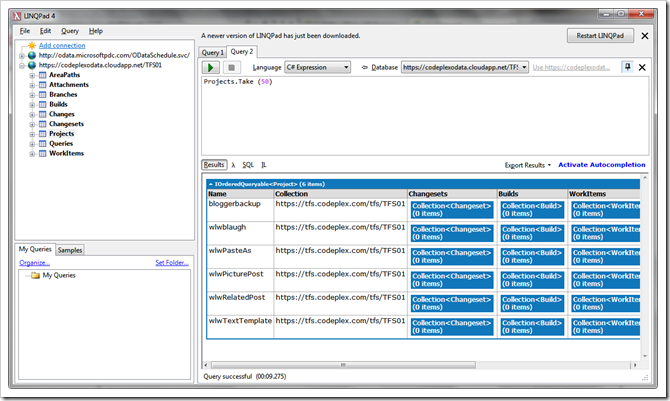Click the table icon beside Changesets
The image size is (670, 401).
(42, 124)
